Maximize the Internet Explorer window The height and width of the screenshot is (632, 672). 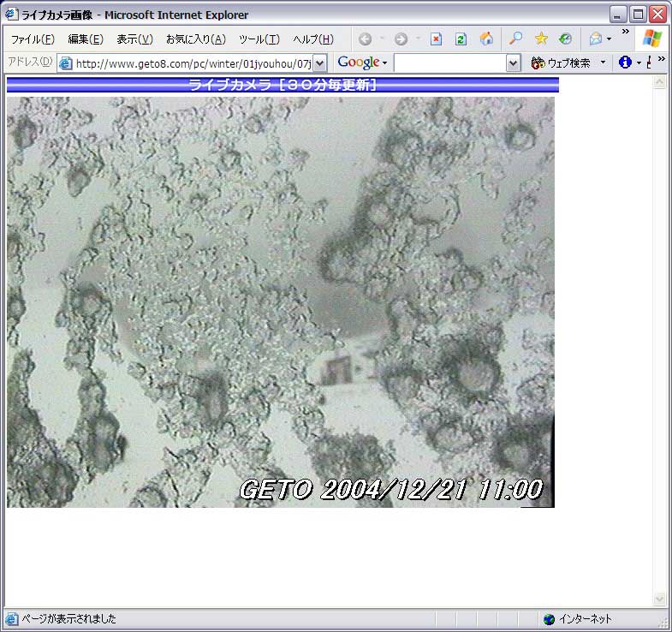pos(638,15)
